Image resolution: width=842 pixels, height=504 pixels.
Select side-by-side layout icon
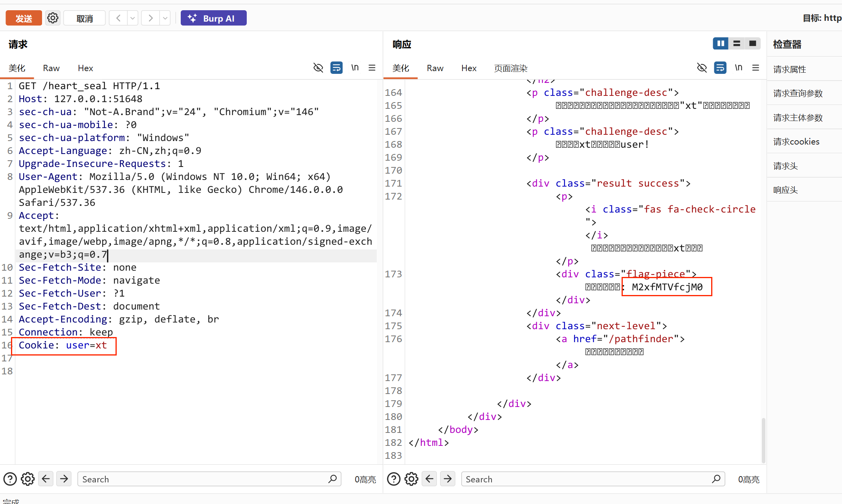pos(721,43)
